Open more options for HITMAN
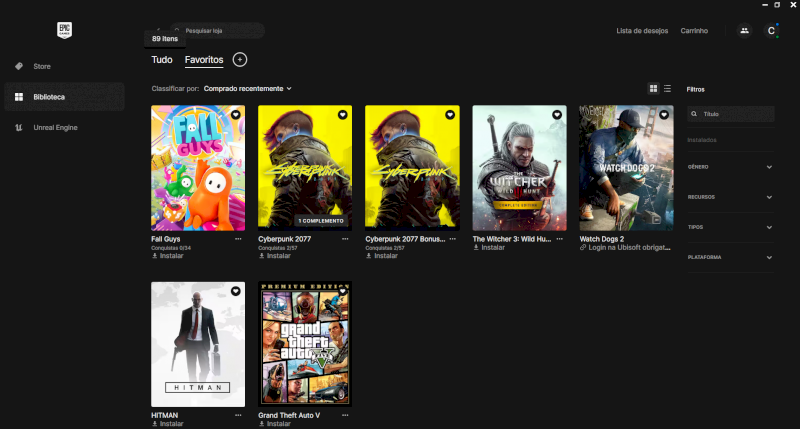 238,415
